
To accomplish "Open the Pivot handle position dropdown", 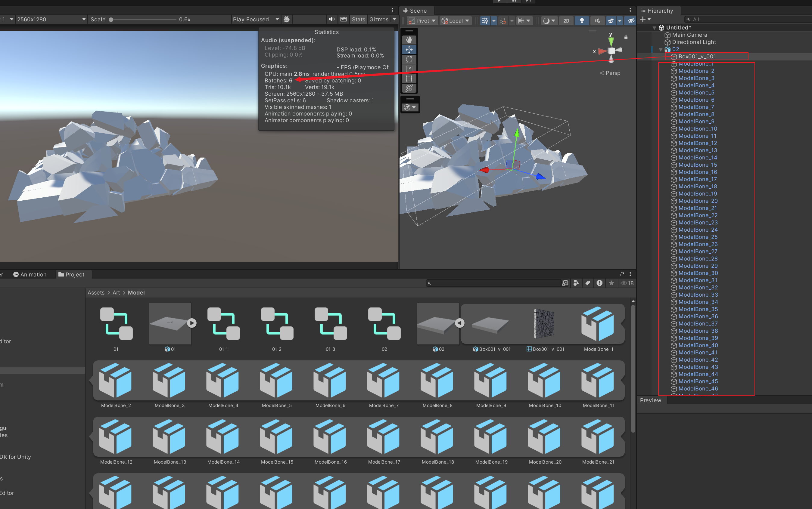I will pos(422,20).
